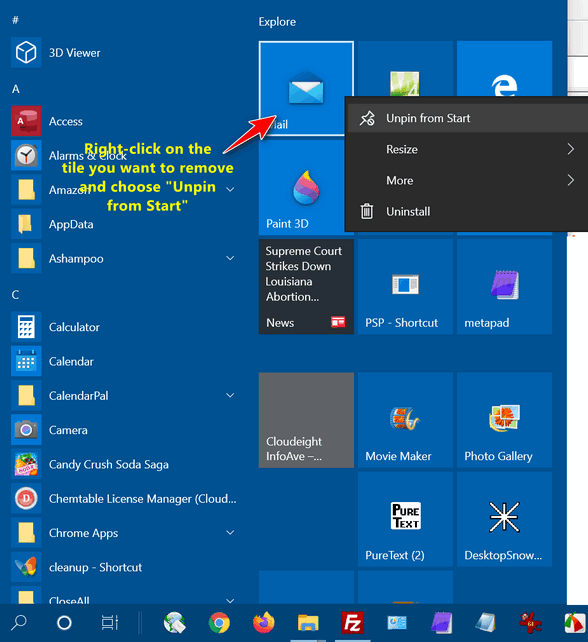Open Cortana circle on taskbar
588x642 pixels.
tap(64, 623)
